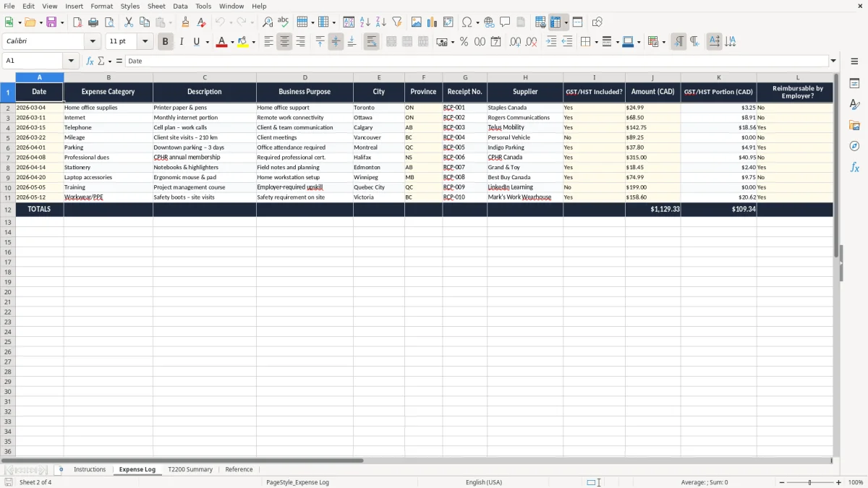Toggle Underline formatting
Viewport: 868px width, 488px height.
(x=195, y=42)
